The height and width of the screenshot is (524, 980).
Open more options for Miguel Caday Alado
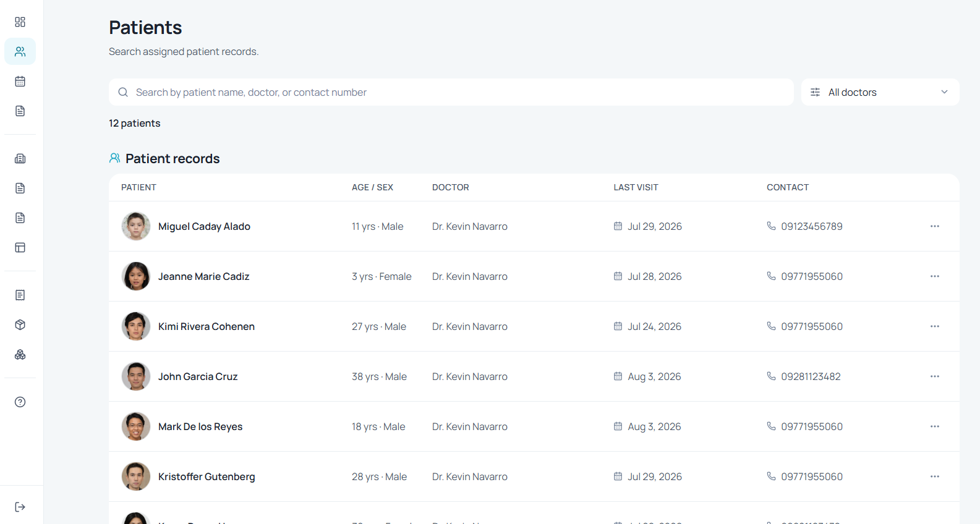tap(934, 226)
